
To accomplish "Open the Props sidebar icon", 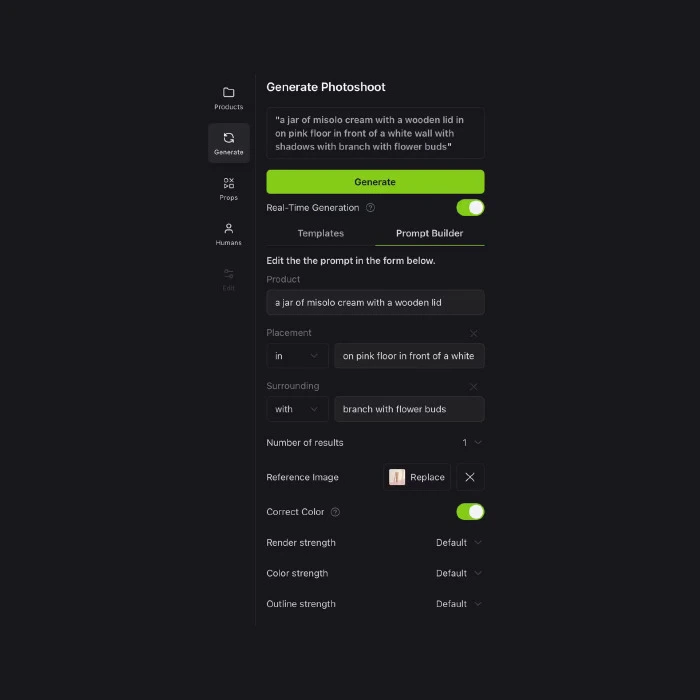I will coord(229,183).
